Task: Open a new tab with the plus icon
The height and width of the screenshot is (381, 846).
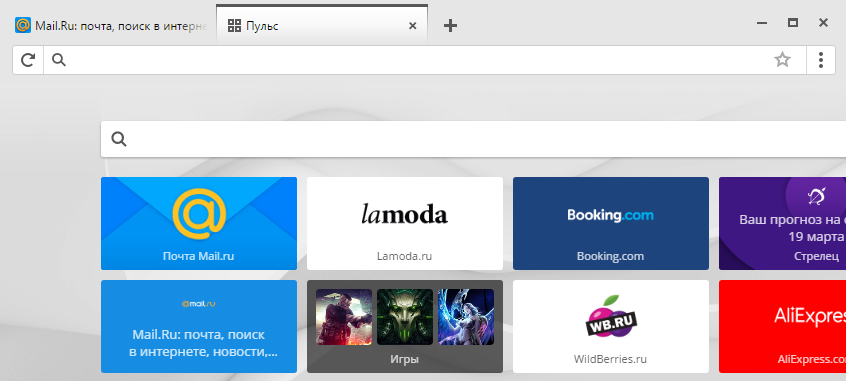Action: (x=450, y=25)
